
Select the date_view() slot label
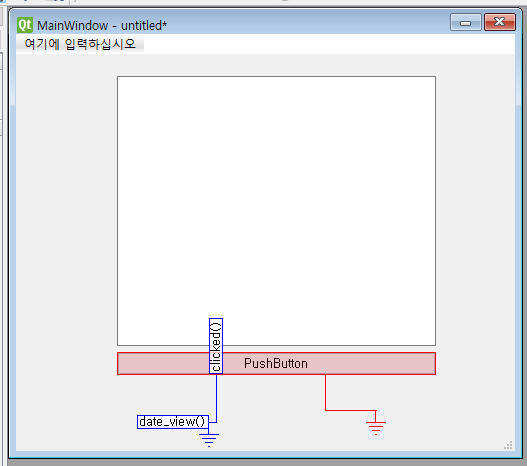pyautogui.click(x=173, y=422)
